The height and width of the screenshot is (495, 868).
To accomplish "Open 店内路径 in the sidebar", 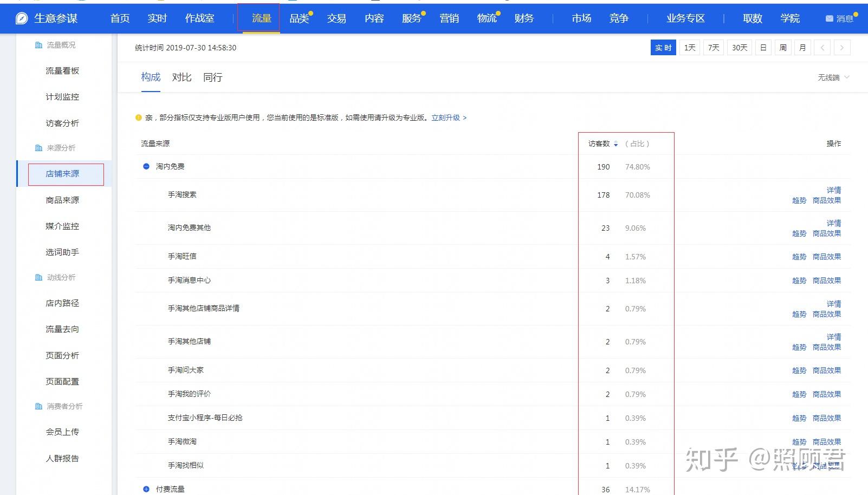I will coord(62,303).
